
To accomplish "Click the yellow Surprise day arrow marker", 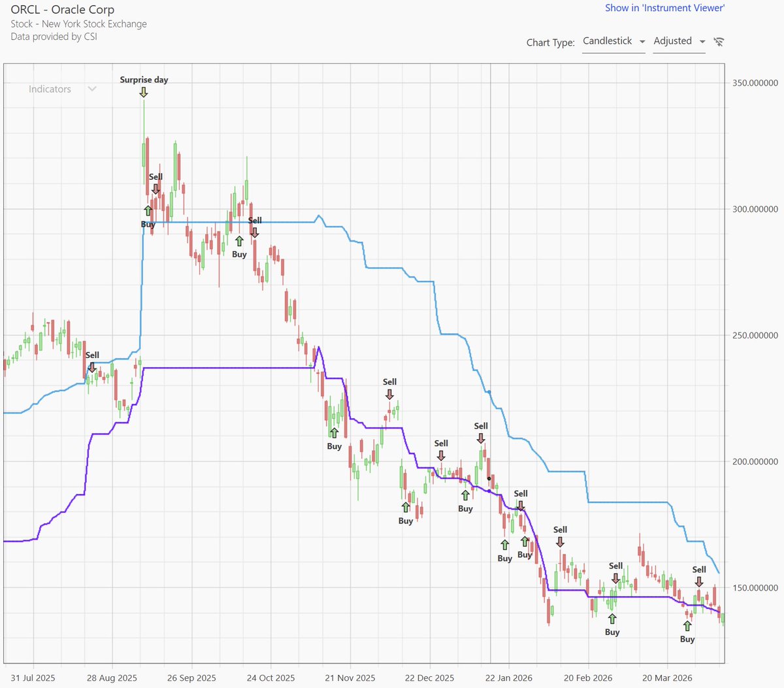I will tap(144, 92).
